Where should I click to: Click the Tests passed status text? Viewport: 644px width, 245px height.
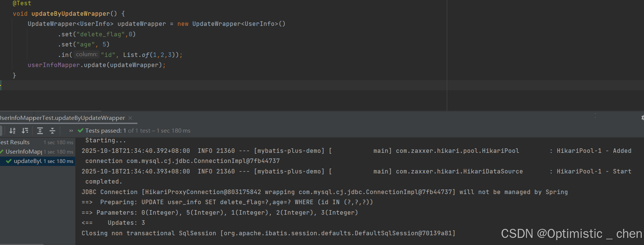(138, 131)
